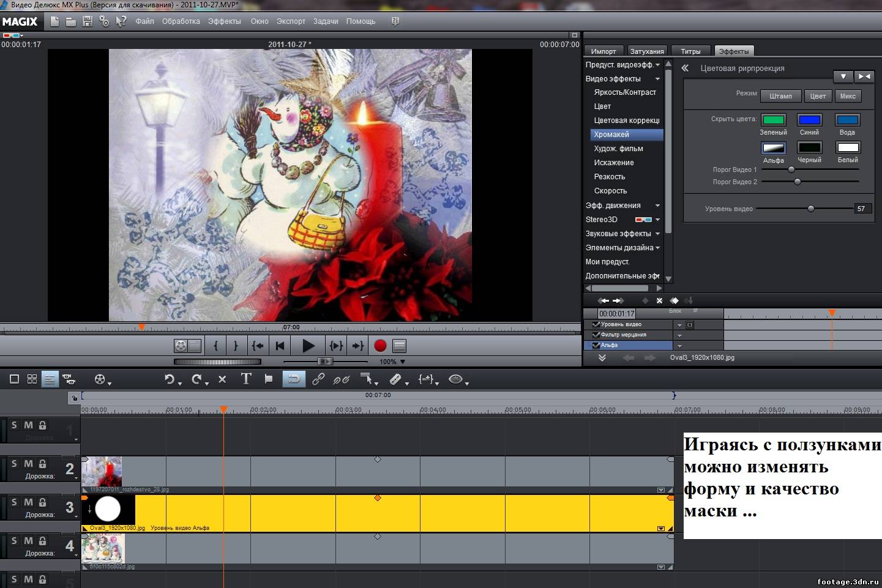Viewport: 882px width, 588px height.
Task: Redo the last undone action
Action: (196, 379)
